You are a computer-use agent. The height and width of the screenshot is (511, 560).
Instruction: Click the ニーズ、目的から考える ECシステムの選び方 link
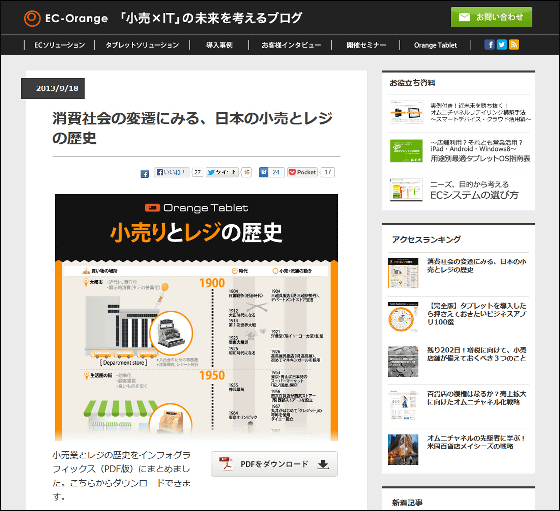[x=474, y=190]
